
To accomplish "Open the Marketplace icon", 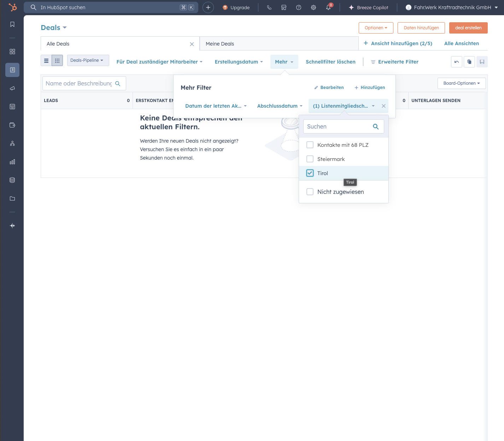I will tap(284, 7).
